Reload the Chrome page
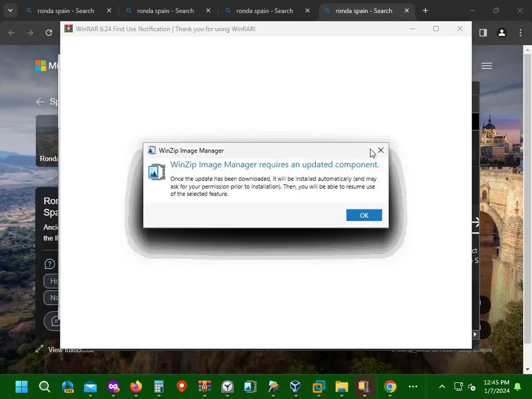 point(49,33)
